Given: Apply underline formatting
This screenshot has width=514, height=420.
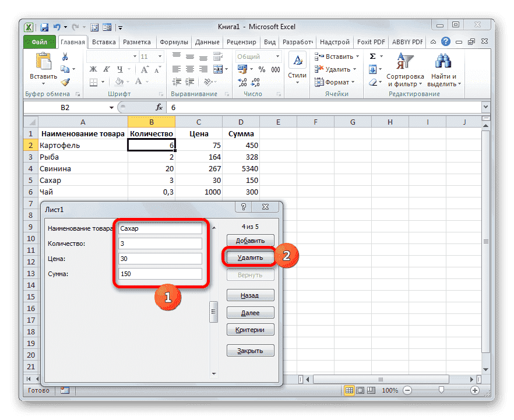Looking at the screenshot, I should [x=120, y=68].
